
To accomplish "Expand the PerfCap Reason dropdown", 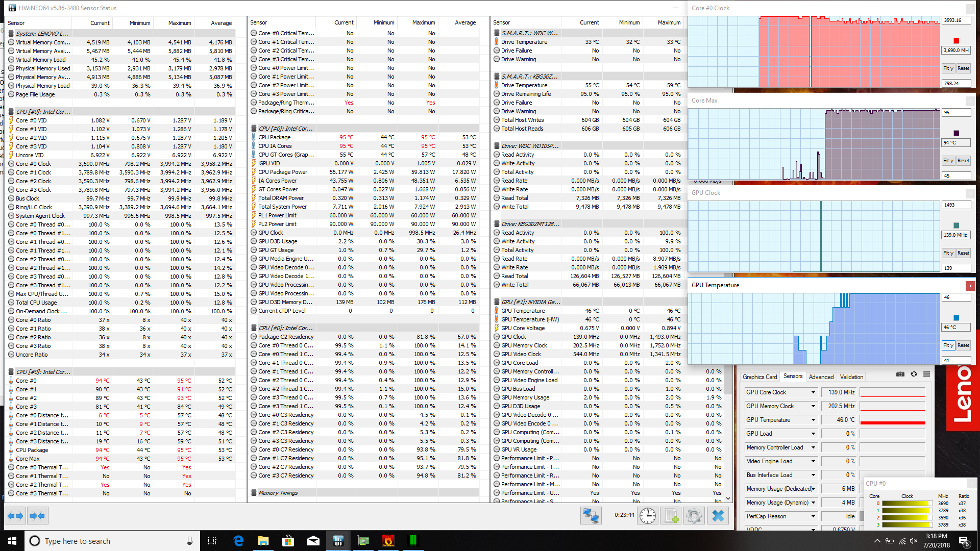I will coord(813,516).
